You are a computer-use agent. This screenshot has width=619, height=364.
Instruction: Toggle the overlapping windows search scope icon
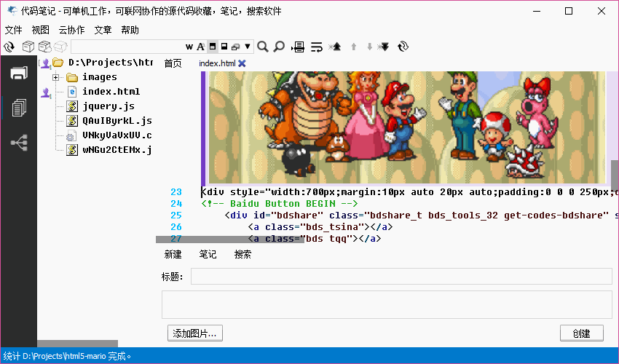(x=235, y=47)
